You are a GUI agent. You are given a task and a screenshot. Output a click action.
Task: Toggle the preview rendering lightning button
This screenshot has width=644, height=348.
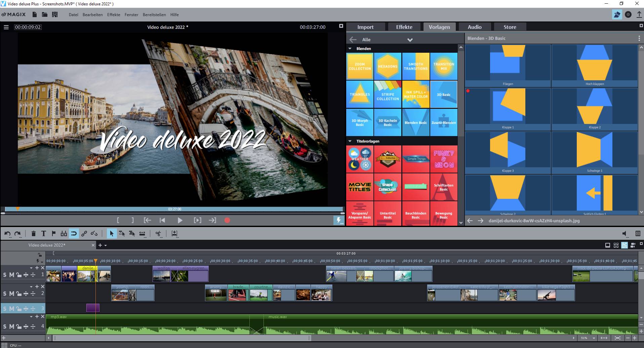(338, 220)
